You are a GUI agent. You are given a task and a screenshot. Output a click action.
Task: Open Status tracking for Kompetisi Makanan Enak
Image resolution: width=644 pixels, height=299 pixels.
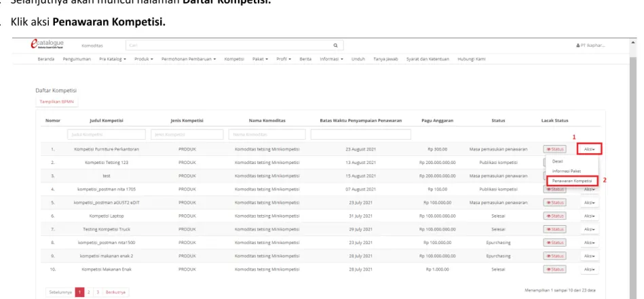click(554, 269)
